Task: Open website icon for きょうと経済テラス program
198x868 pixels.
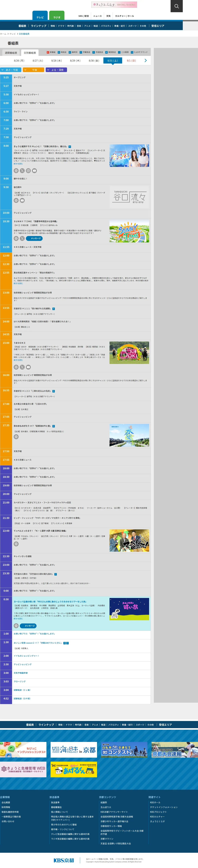Action: pos(16,171)
